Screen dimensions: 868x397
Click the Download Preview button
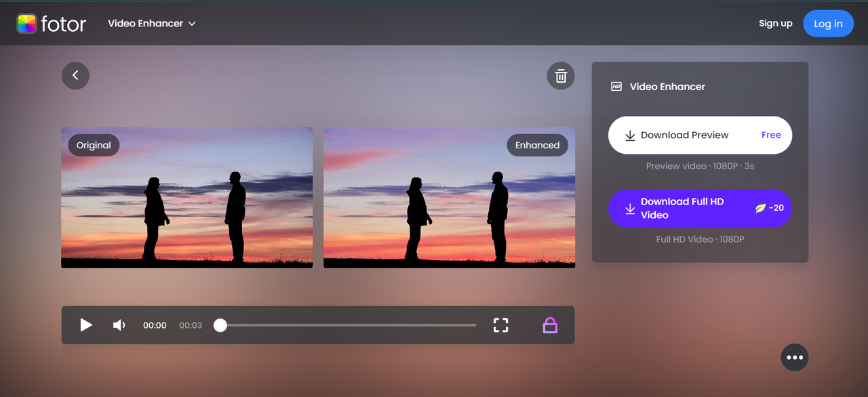(x=700, y=135)
